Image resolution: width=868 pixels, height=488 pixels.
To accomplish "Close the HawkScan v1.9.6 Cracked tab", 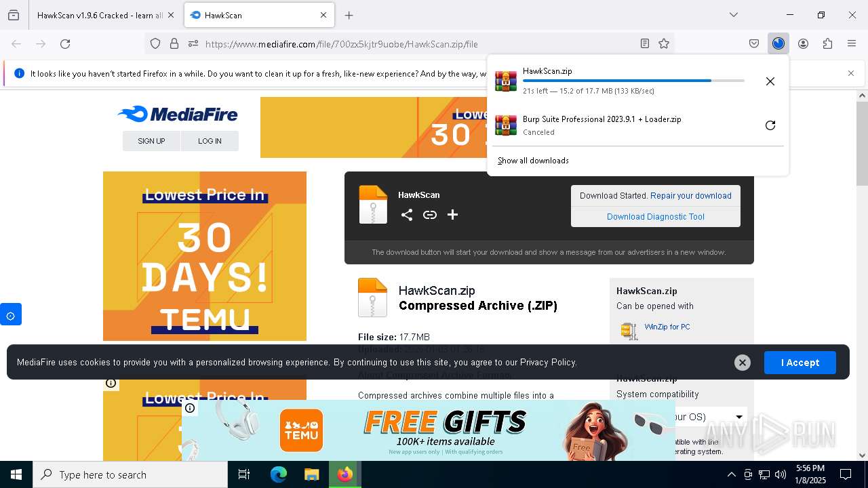I will (x=171, y=15).
